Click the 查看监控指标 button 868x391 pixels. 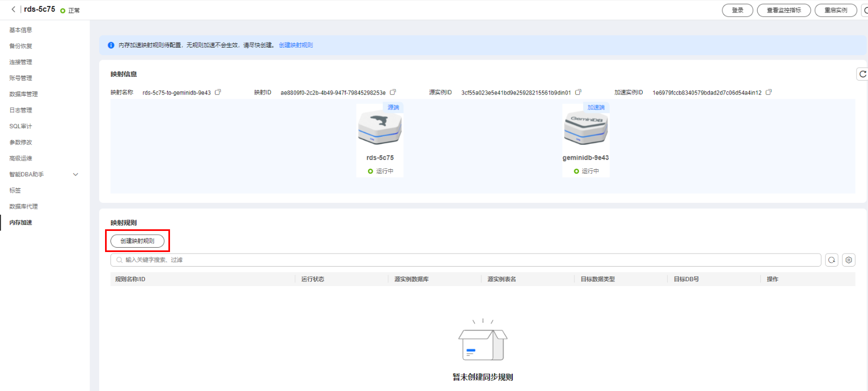784,10
